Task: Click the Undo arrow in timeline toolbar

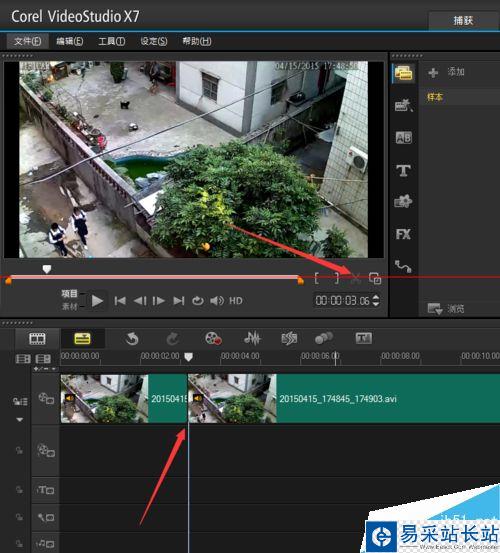Action: click(132, 339)
